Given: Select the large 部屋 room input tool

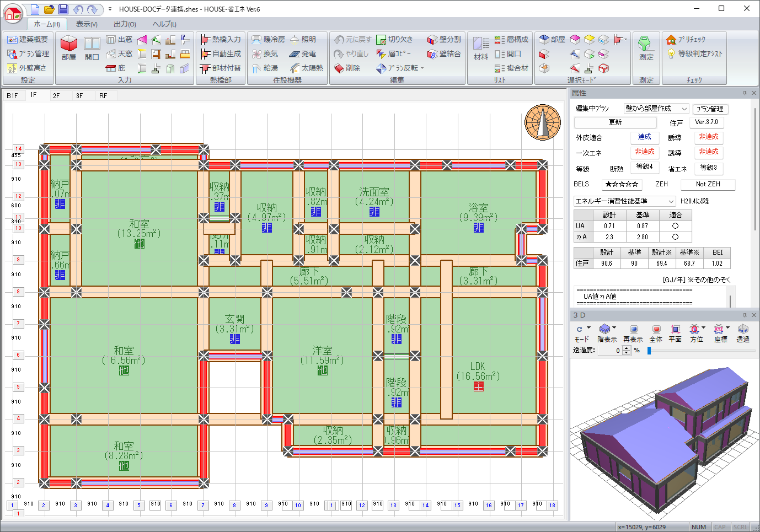Looking at the screenshot, I should pyautogui.click(x=69, y=48).
